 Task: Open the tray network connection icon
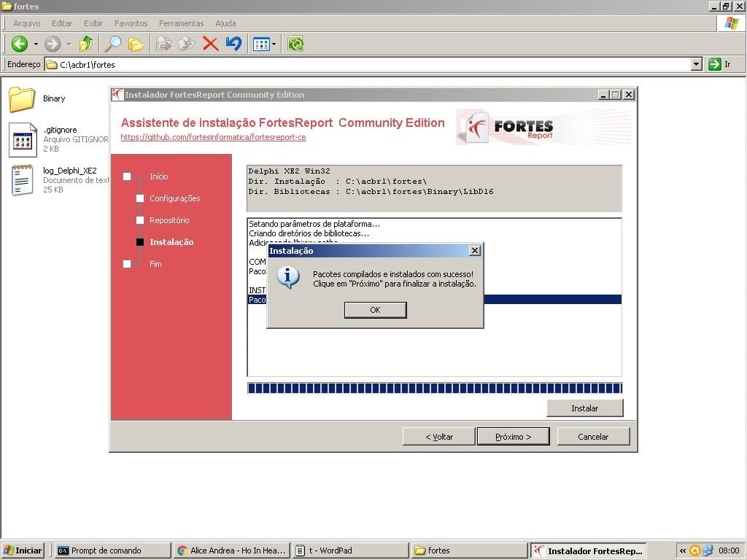coord(708,551)
